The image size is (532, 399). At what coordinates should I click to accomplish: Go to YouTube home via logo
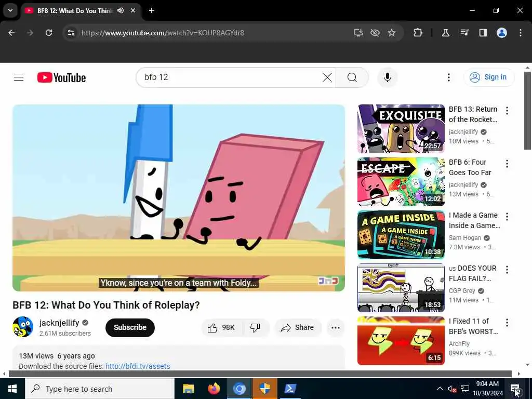click(61, 78)
